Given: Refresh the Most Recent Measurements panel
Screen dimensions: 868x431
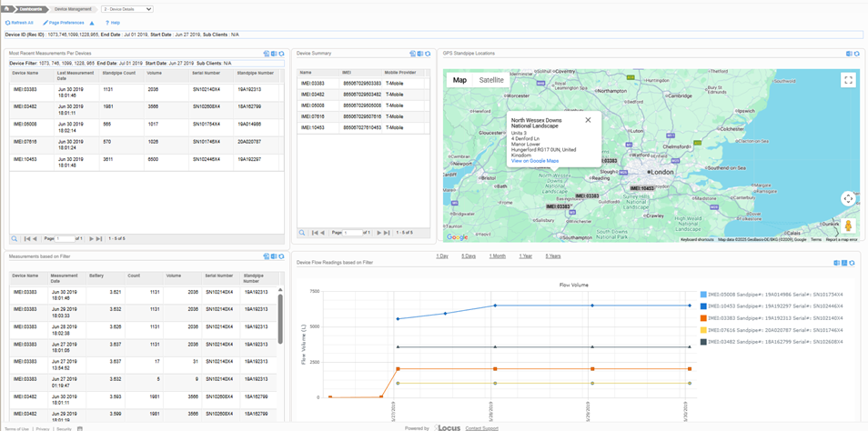Looking at the screenshot, I should point(281,54).
